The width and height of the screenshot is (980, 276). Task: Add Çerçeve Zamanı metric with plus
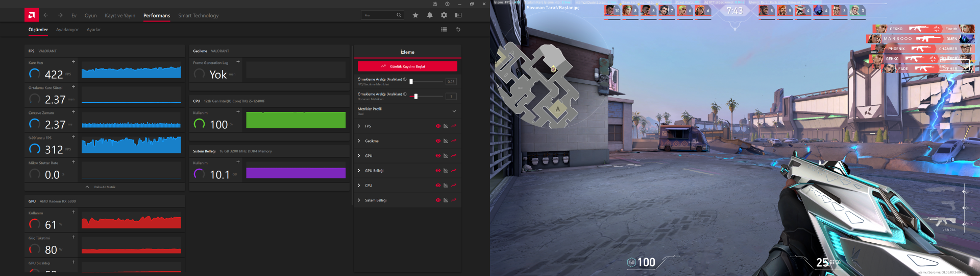73,112
